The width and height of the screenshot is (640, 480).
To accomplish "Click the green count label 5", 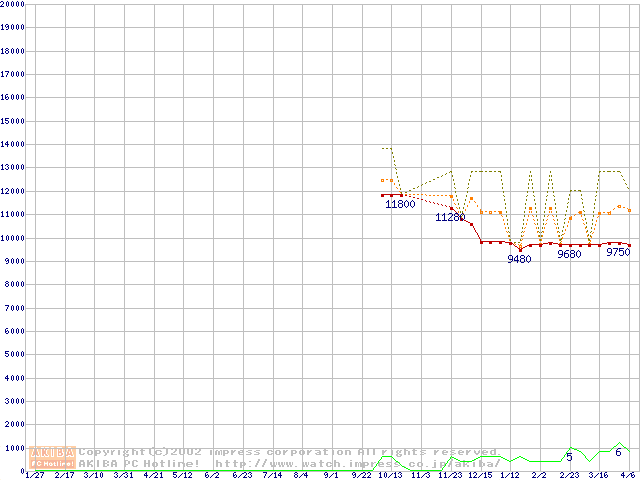I will pyautogui.click(x=569, y=457).
